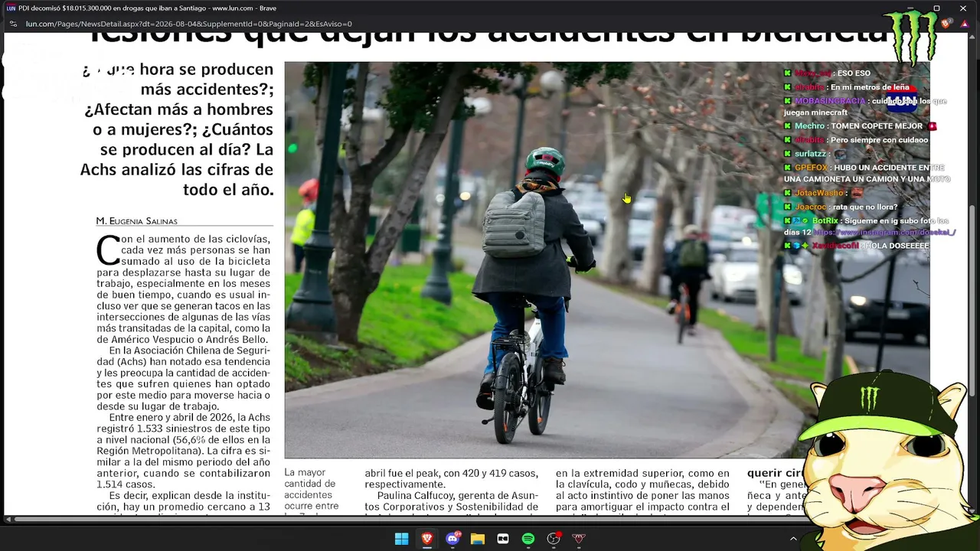Image resolution: width=980 pixels, height=551 pixels.
Task: Minimize the Brave browser window
Action: tap(910, 8)
